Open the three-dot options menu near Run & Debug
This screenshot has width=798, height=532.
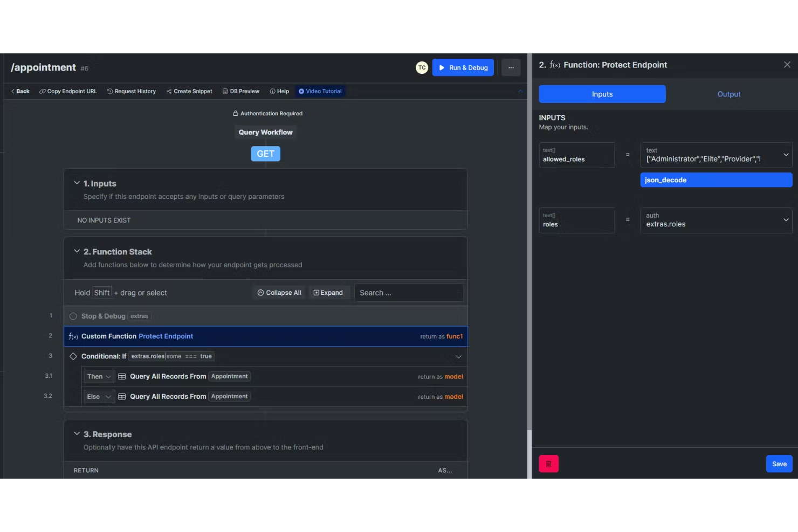[x=511, y=67]
